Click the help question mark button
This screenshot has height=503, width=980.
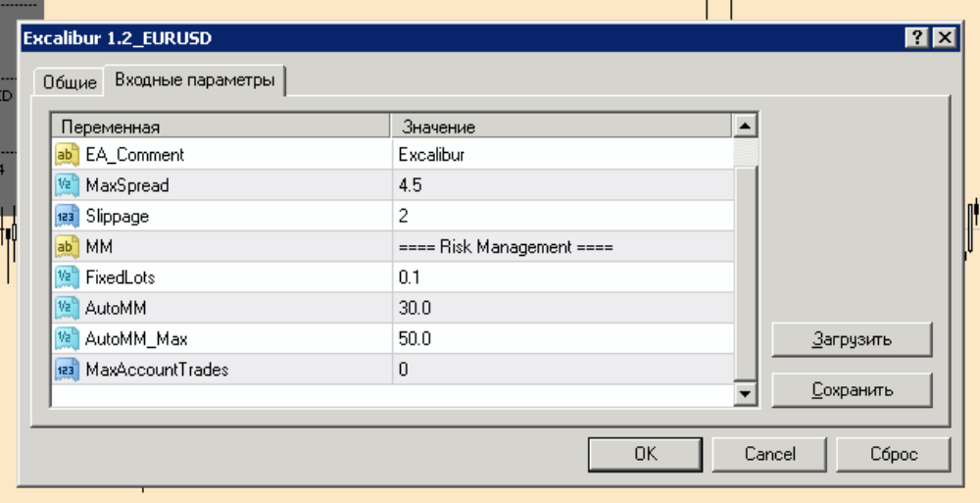[917, 38]
